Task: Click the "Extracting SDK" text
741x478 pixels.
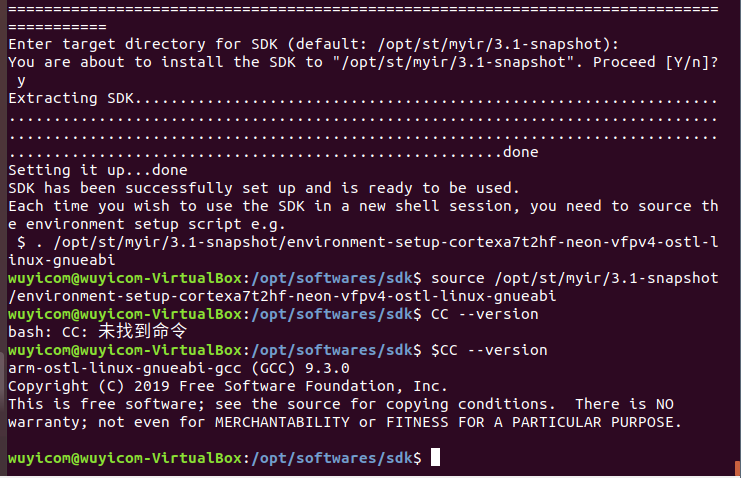Action: [x=70, y=99]
